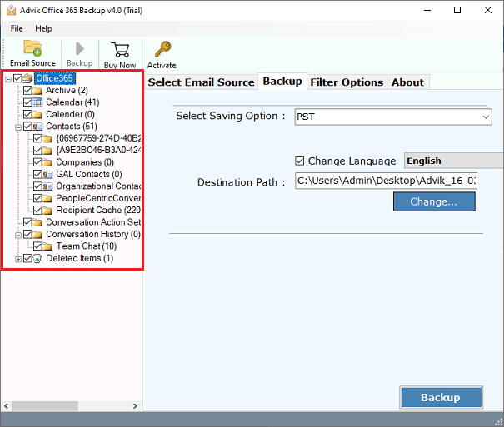This screenshot has height=427, width=504.
Task: Click the {A9E2BC46-B3A0 folder icon
Action: [47, 151]
